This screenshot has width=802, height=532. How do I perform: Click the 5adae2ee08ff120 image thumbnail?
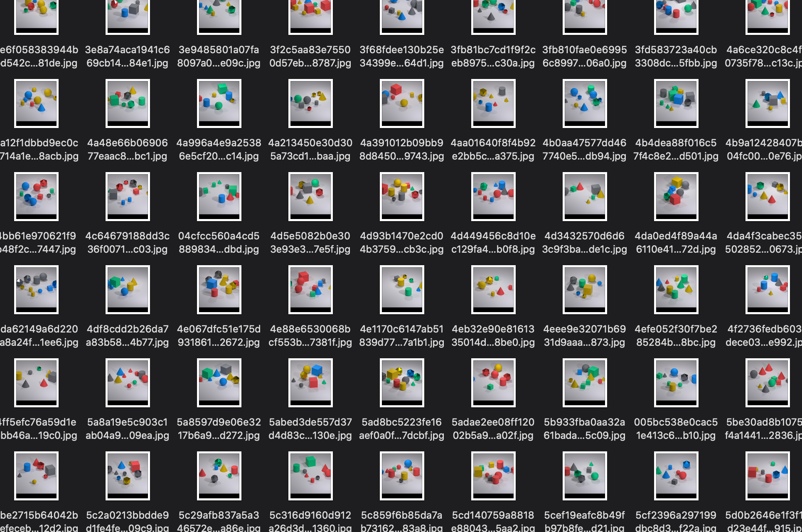(493, 382)
